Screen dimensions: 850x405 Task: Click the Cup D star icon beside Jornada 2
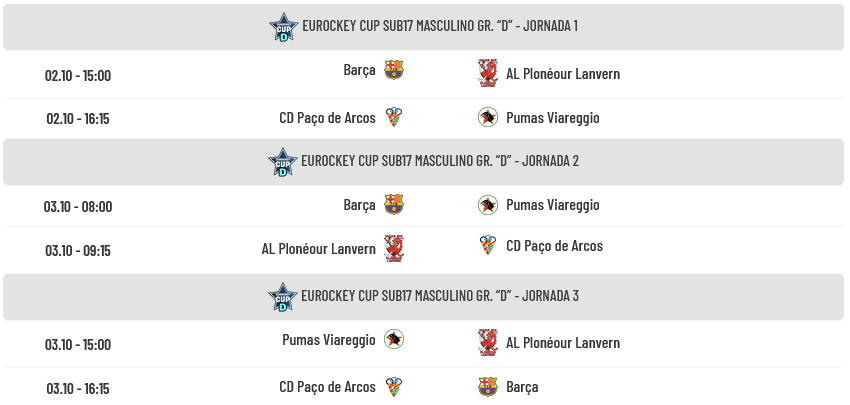coord(284,162)
